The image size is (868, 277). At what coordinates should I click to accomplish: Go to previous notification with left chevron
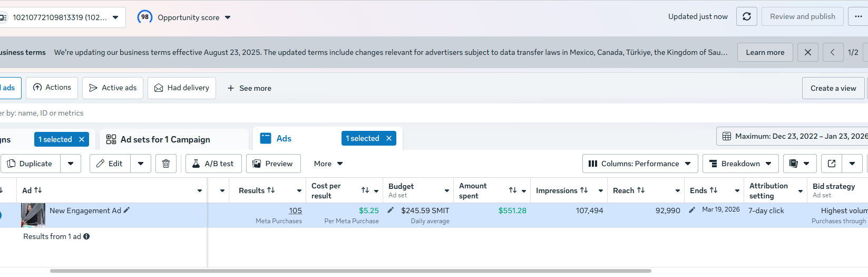[833, 52]
